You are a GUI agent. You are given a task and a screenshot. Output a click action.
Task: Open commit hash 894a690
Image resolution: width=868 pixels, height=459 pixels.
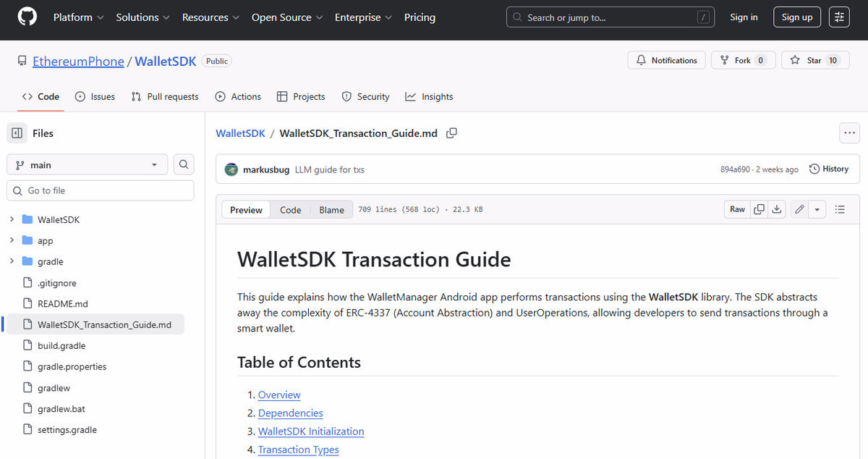736,169
